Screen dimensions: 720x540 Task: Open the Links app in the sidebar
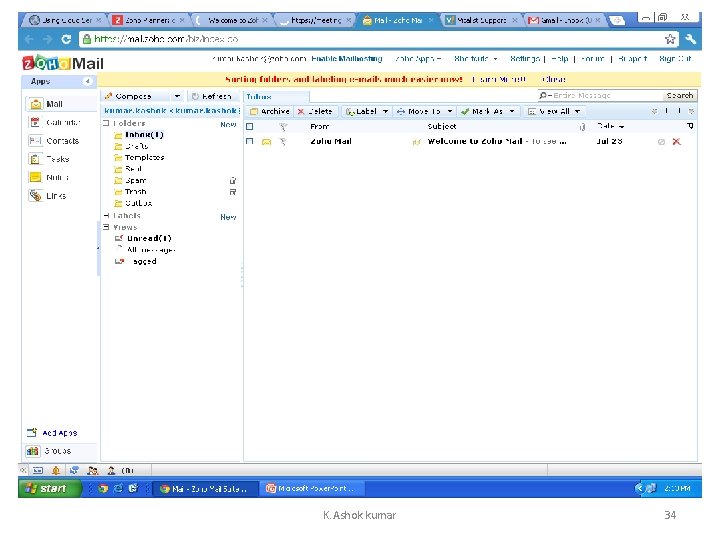48,196
